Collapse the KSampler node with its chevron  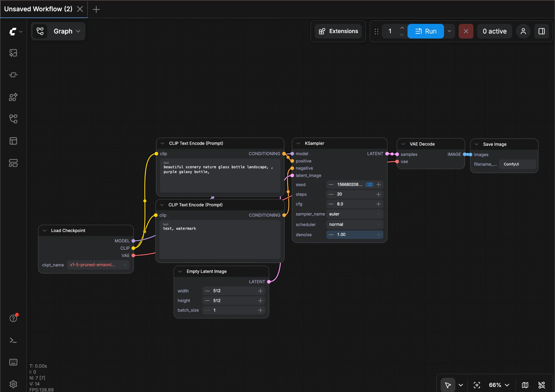pyautogui.click(x=298, y=143)
